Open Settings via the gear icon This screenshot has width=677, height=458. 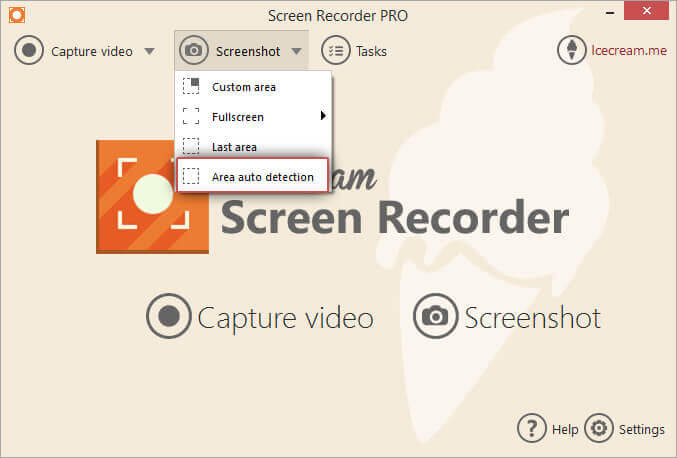click(x=599, y=428)
